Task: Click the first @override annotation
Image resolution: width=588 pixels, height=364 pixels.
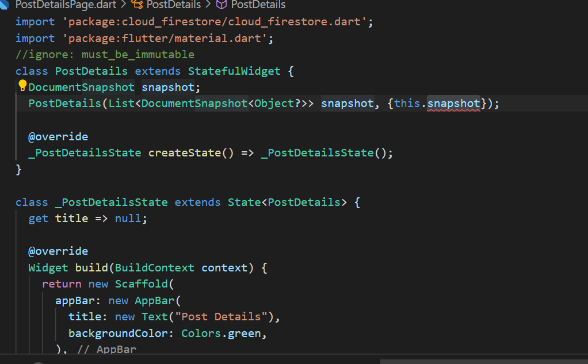Action: coord(58,137)
